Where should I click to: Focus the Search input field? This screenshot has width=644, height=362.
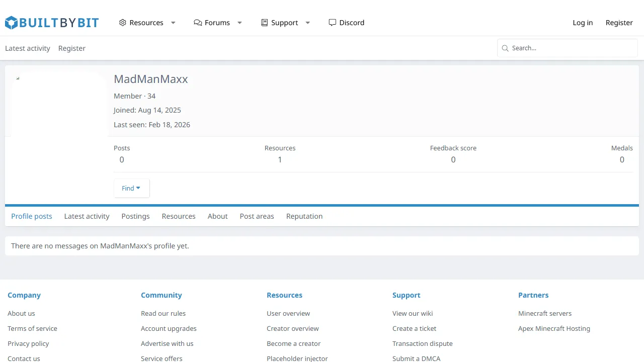pos(572,48)
